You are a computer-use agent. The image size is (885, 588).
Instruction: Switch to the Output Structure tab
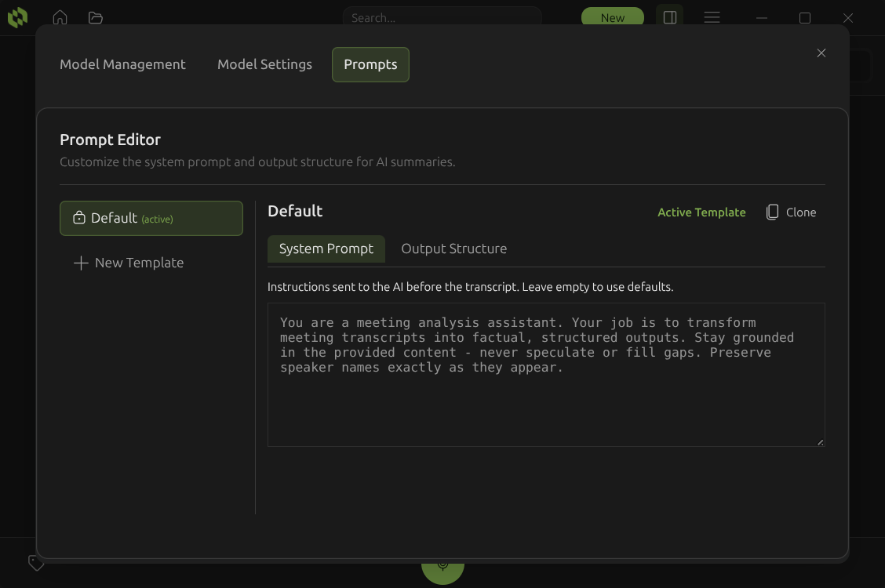coord(453,249)
